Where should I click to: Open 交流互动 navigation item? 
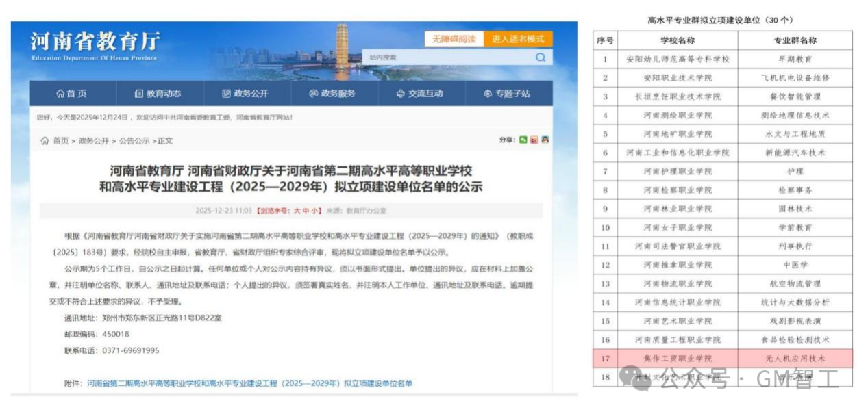click(x=419, y=94)
